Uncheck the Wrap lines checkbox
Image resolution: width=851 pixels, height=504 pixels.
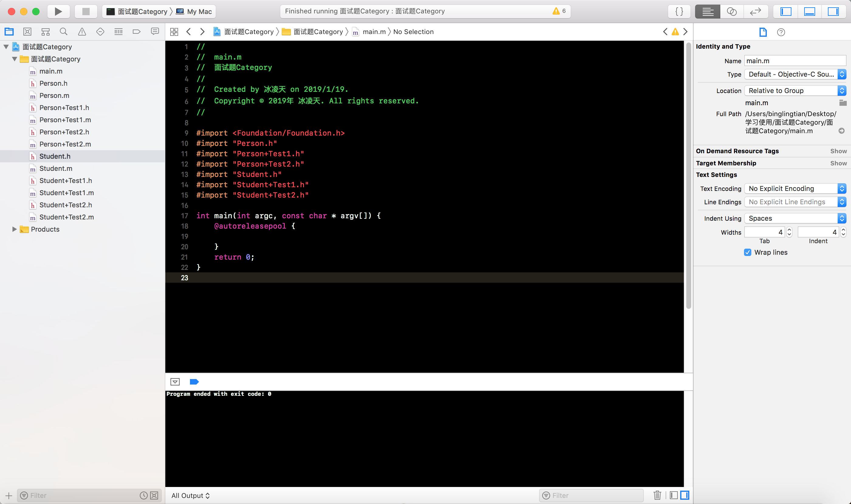[747, 252]
